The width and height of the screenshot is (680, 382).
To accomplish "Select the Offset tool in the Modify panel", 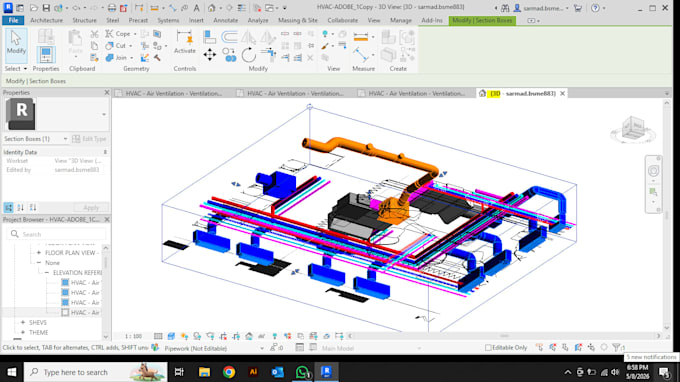I will coord(229,37).
